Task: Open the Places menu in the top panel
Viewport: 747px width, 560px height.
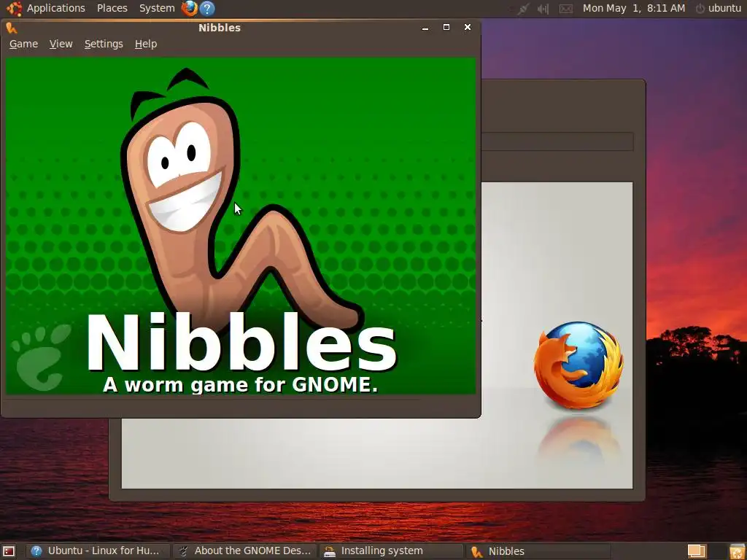Action: [112, 8]
